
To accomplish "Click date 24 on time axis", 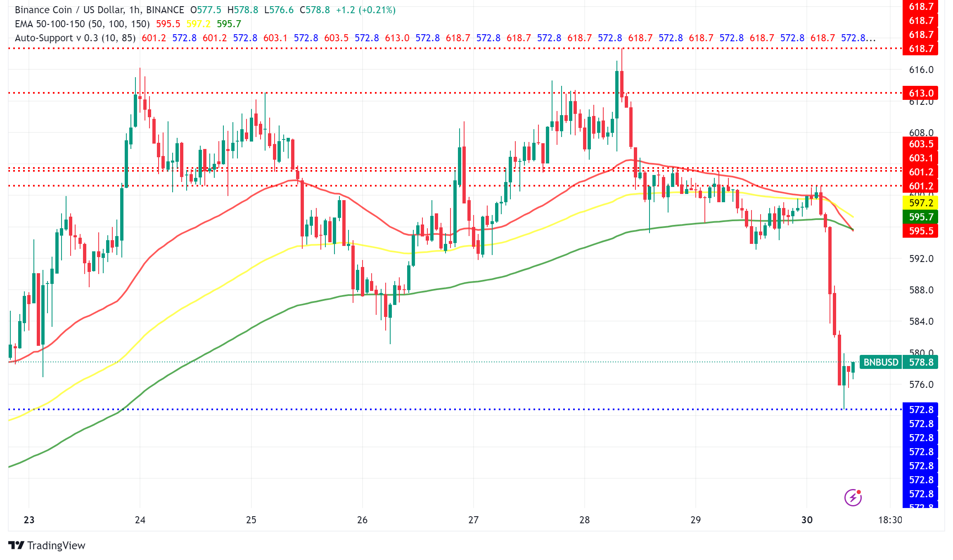I will pos(140,520).
